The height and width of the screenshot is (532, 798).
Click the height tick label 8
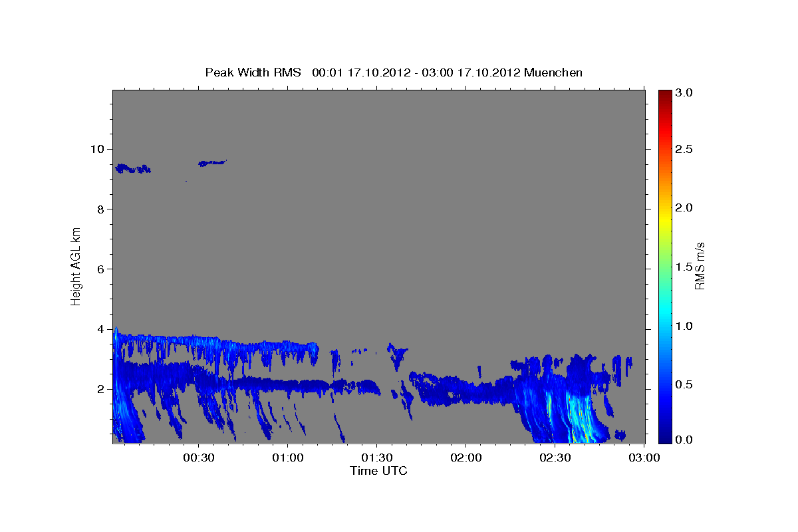click(x=101, y=209)
